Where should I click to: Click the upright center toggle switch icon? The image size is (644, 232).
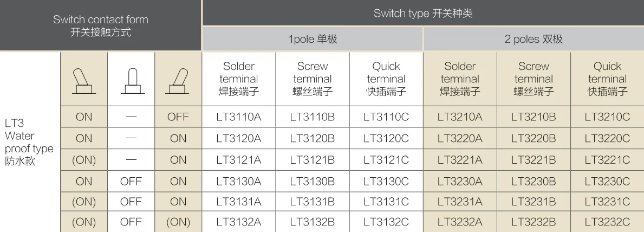[133, 81]
